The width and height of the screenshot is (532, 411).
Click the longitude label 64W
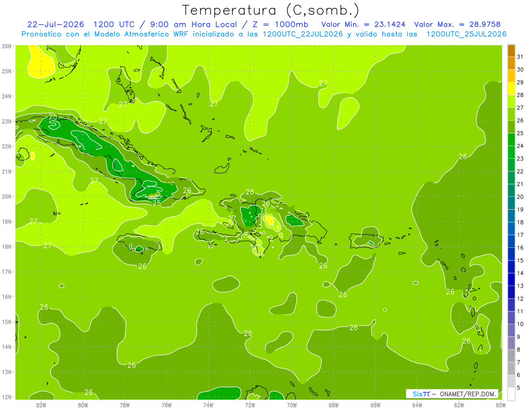pyautogui.click(x=417, y=405)
